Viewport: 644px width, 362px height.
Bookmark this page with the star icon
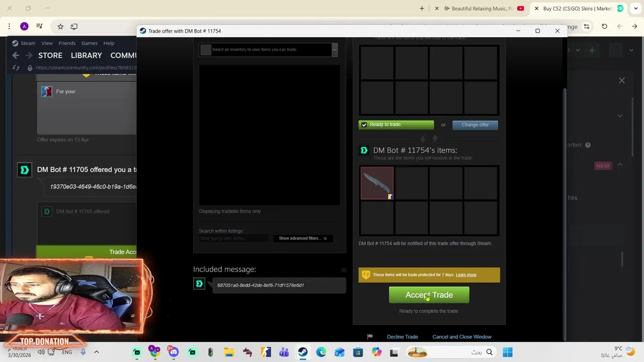point(60,26)
